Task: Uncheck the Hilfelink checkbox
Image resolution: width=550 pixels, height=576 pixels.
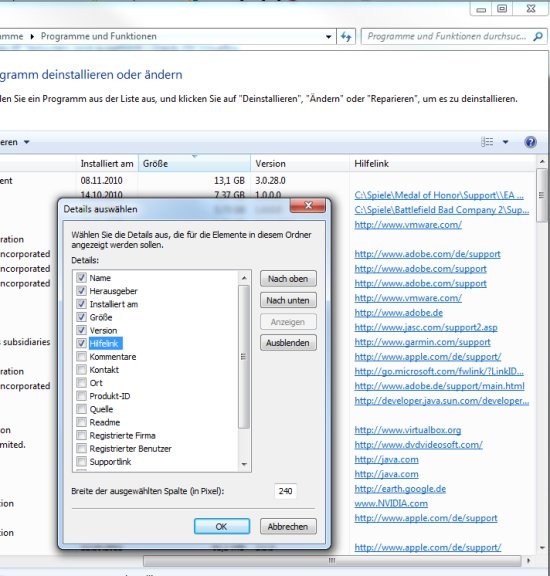Action: (81, 343)
